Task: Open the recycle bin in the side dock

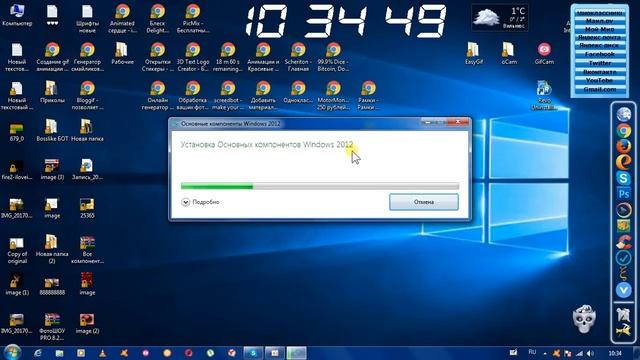Action: pos(624,315)
